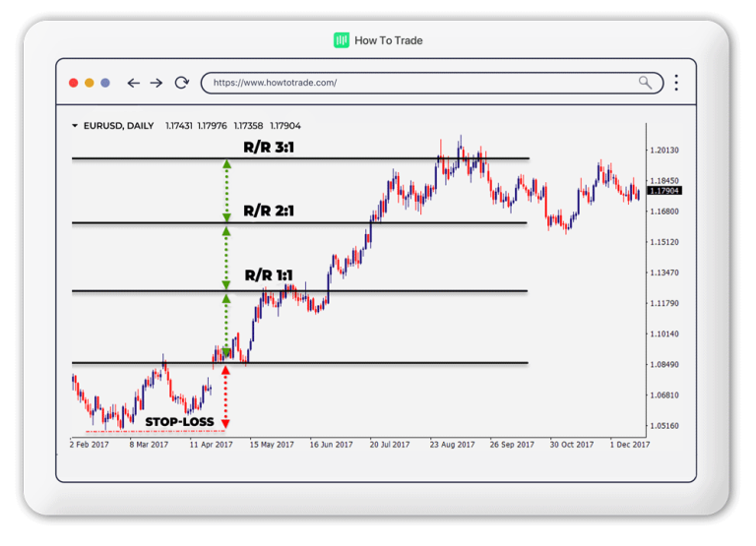Click the How To Trade title text
This screenshot has width=756, height=546.
(388, 40)
